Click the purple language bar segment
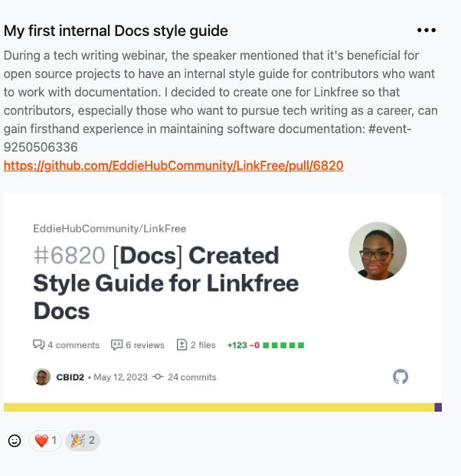The height and width of the screenshot is (476, 461). (x=438, y=407)
